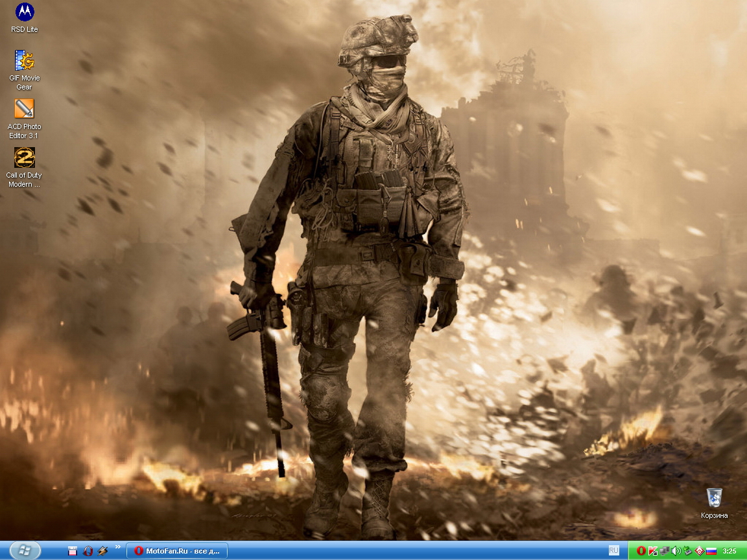This screenshot has height=560, width=747.
Task: Open the network connection tray icon
Action: 664,551
